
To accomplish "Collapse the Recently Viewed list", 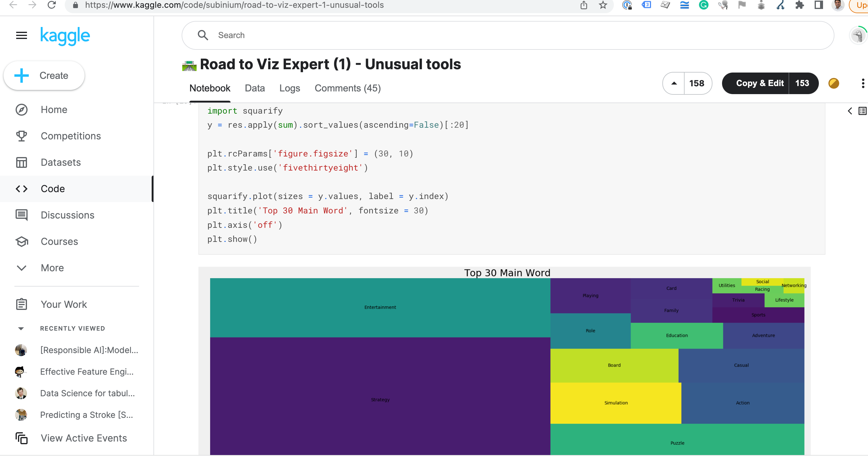I will click(x=21, y=328).
